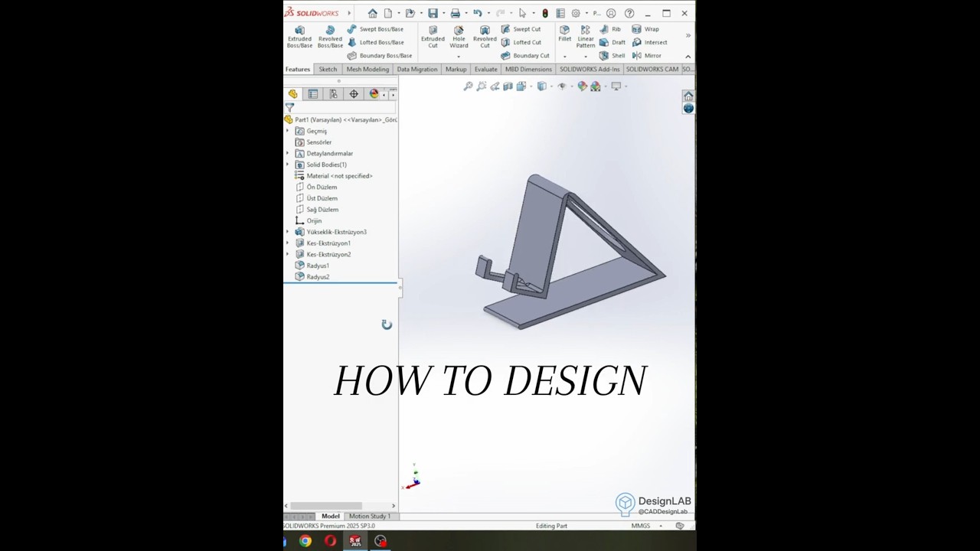Click the Undo icon
Viewport: 980px width, 551px height.
(478, 13)
